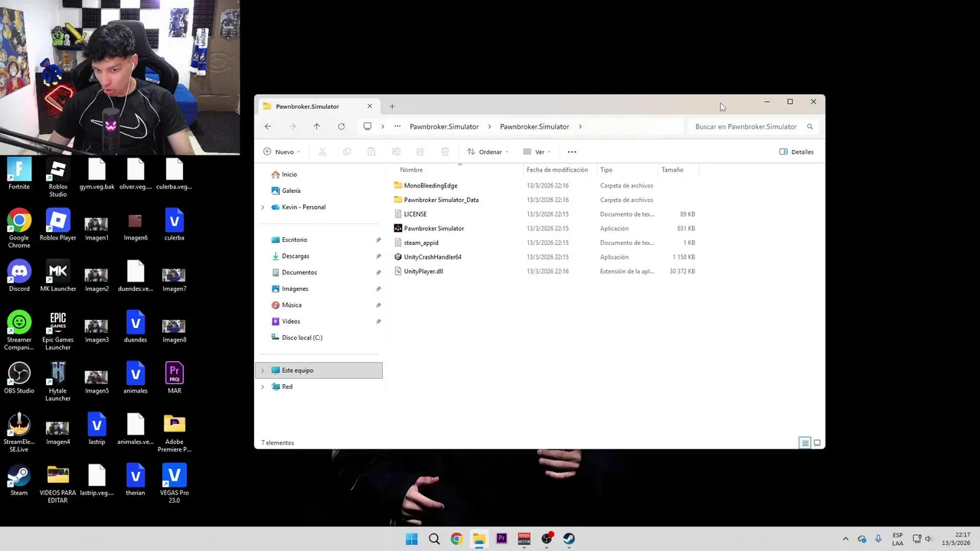Open VEGAS Pro 23.0 desktop icon
The image size is (980, 551).
(x=175, y=484)
